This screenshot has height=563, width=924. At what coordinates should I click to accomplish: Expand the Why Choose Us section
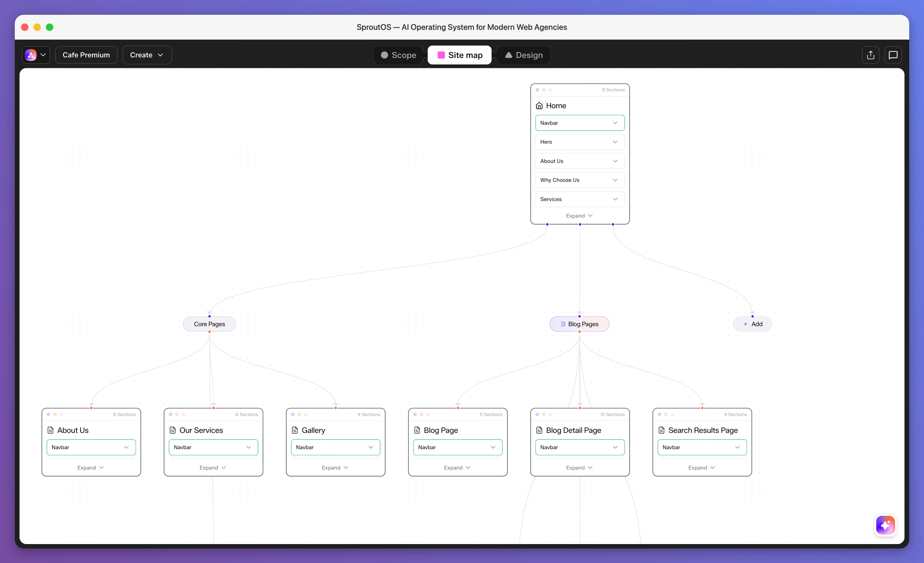580,180
